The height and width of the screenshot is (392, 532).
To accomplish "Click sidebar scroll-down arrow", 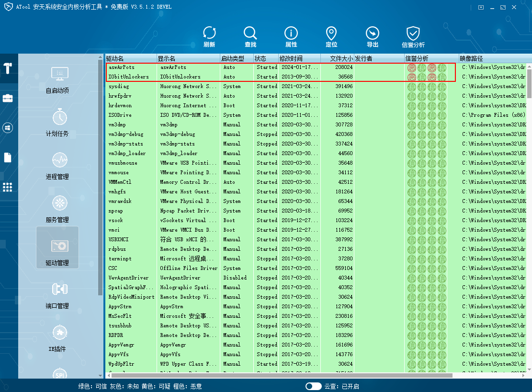I will pos(100,375).
